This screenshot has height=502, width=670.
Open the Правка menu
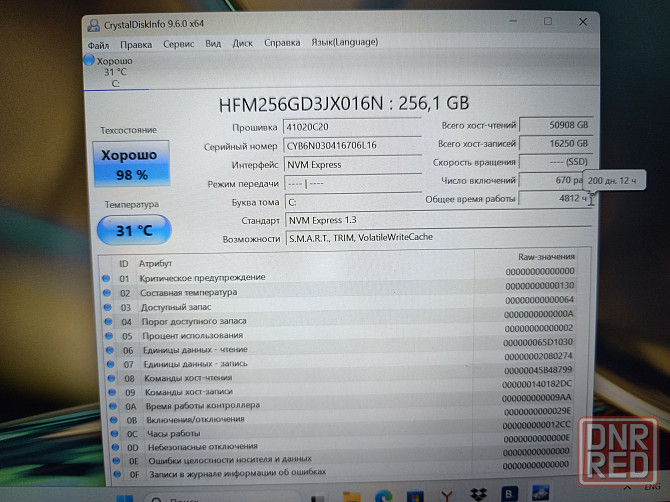[x=136, y=44]
